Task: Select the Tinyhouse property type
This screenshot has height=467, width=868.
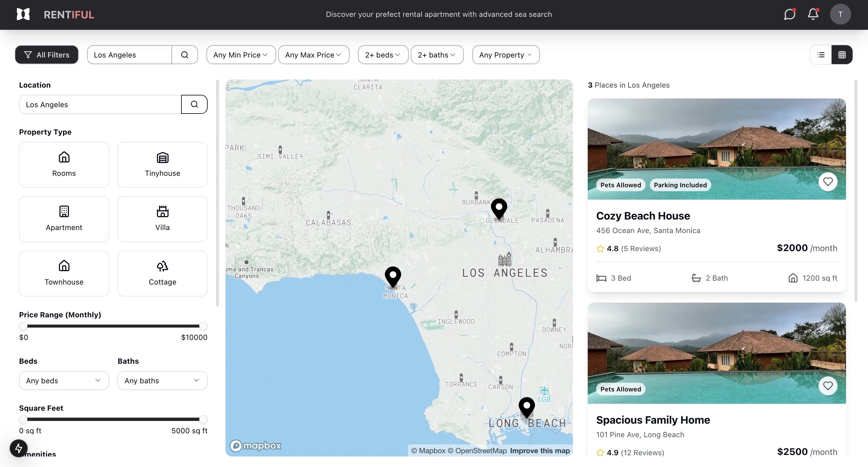Action: [162, 165]
